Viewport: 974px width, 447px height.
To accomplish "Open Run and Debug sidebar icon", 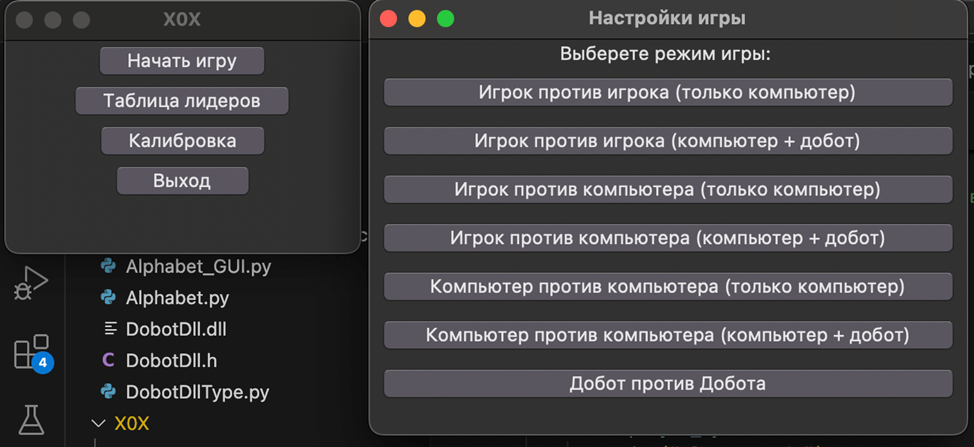I will pos(31,284).
